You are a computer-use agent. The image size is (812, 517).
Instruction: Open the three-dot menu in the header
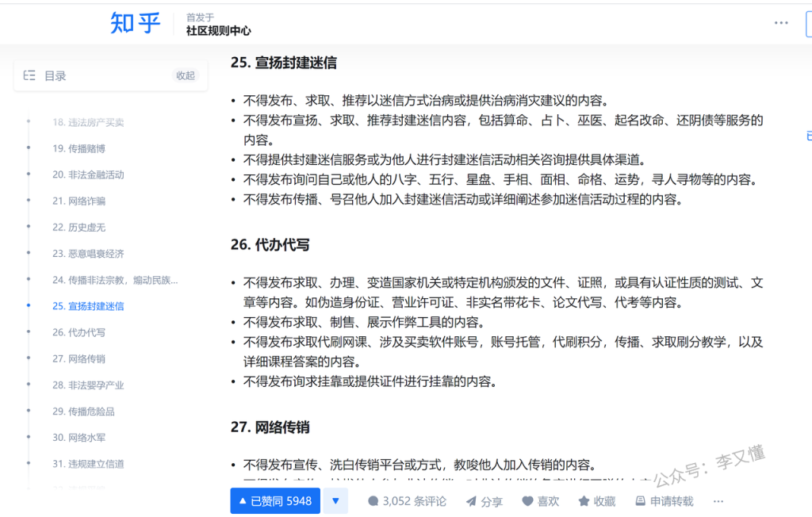[781, 23]
